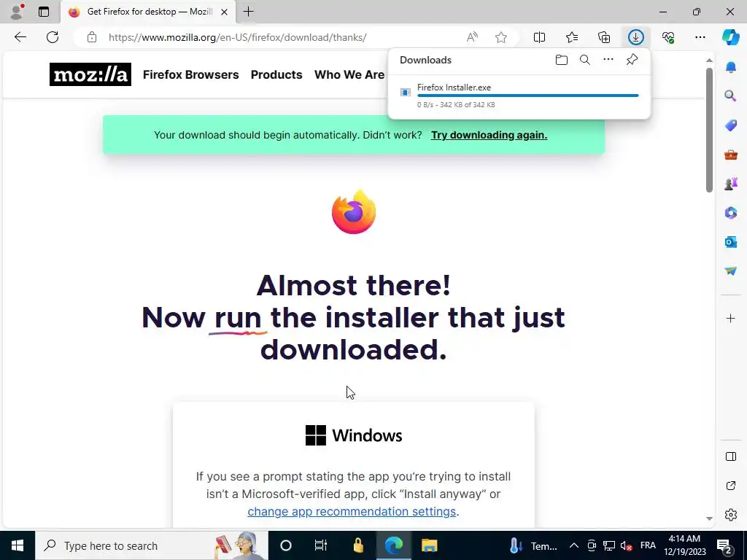Search downloads with magnifier icon
The image size is (747, 560).
[x=584, y=60]
